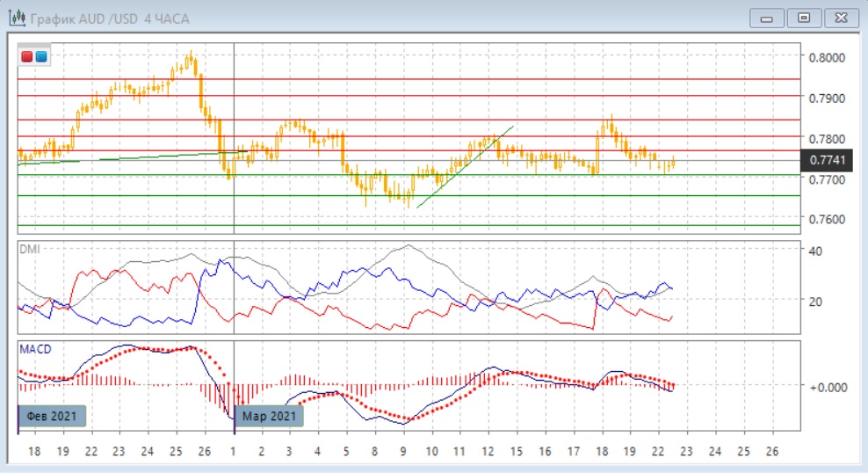Viewport: 868px width, 473px height.
Task: Click date 26 at timeline end
Action: point(771,451)
